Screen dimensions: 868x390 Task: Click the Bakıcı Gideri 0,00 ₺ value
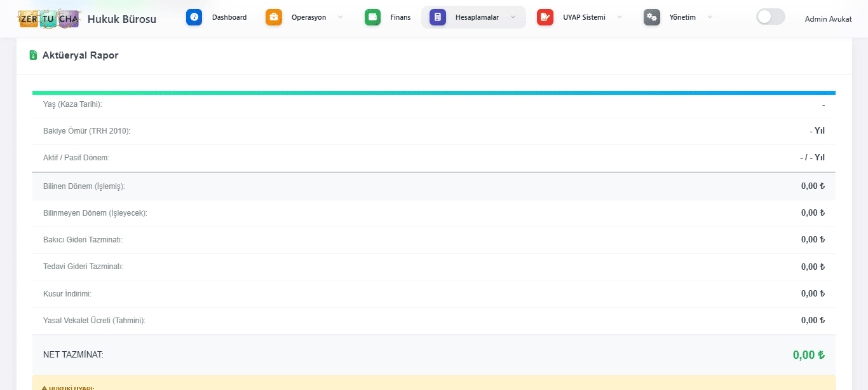click(813, 239)
